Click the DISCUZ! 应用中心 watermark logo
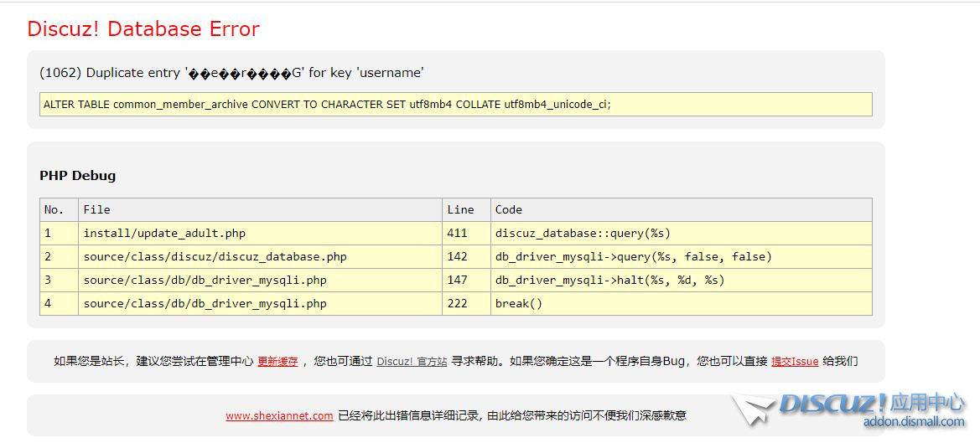Screen dimensions: 980x443 871,404
